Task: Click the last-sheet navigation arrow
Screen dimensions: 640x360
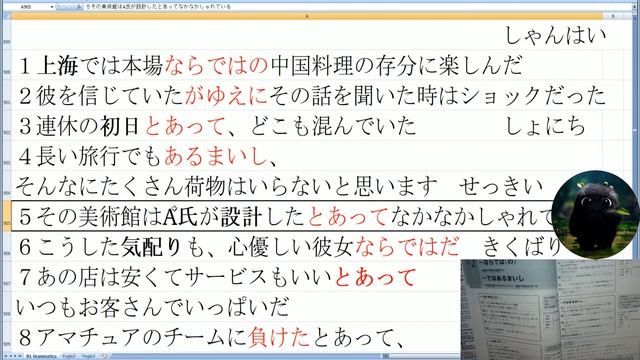Action: click(x=20, y=356)
